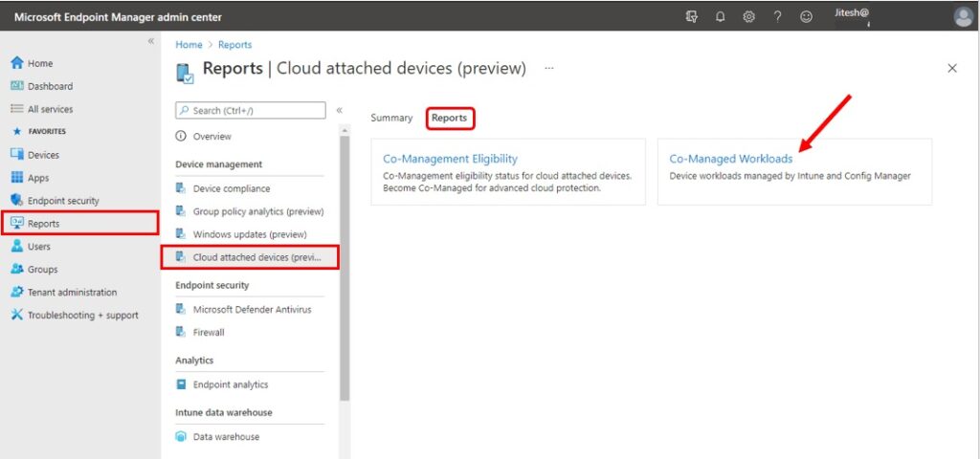Click the Reports breadcrumb link
980x459 pixels.
(235, 45)
